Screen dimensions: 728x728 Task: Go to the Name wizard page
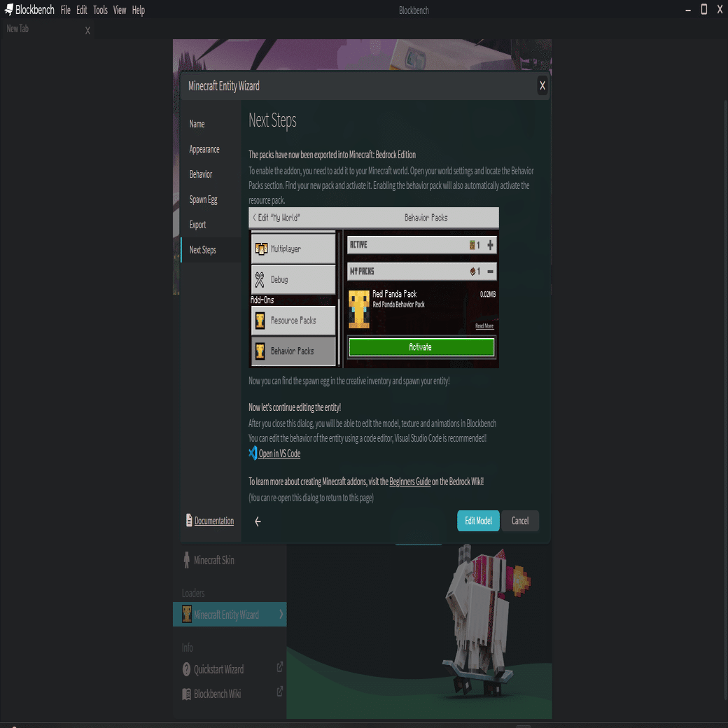point(211,124)
